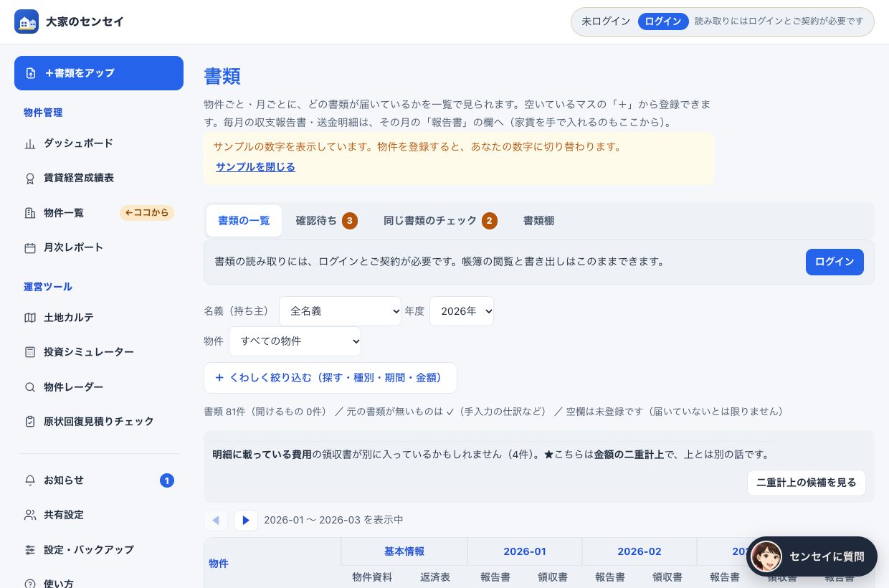Open the 年度 2026年 dropdown

pos(462,311)
